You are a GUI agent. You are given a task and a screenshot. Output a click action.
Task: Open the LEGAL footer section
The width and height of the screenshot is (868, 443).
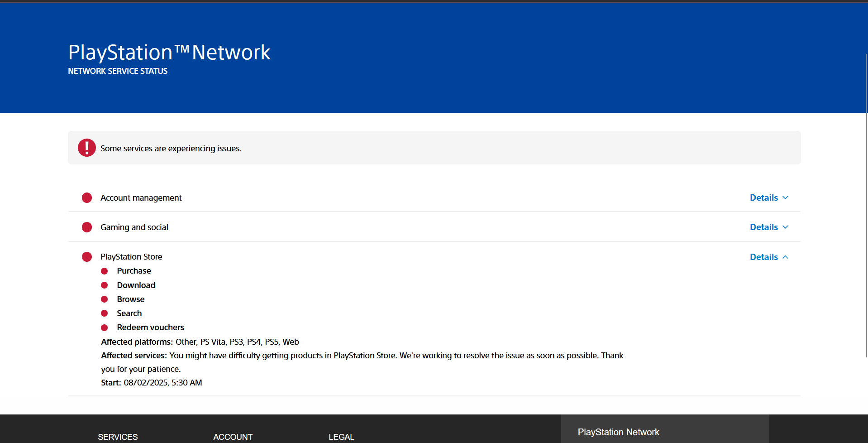(342, 437)
